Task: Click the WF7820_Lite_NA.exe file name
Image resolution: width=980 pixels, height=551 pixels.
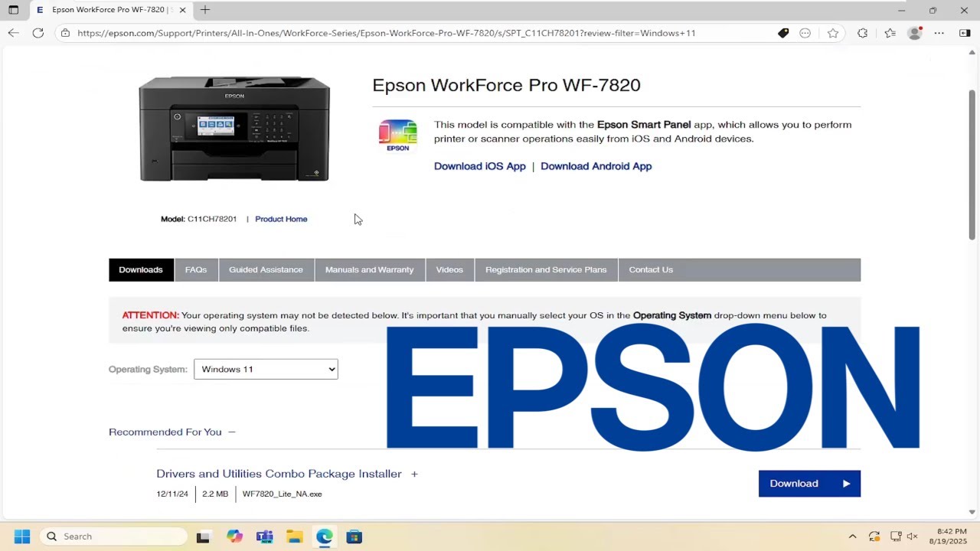Action: click(282, 494)
